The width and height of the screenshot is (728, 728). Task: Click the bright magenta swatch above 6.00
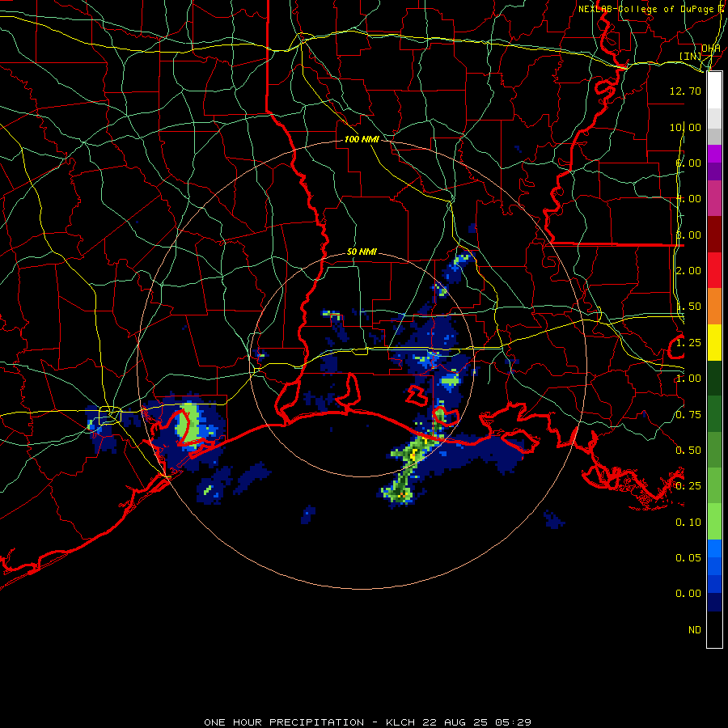pos(714,154)
